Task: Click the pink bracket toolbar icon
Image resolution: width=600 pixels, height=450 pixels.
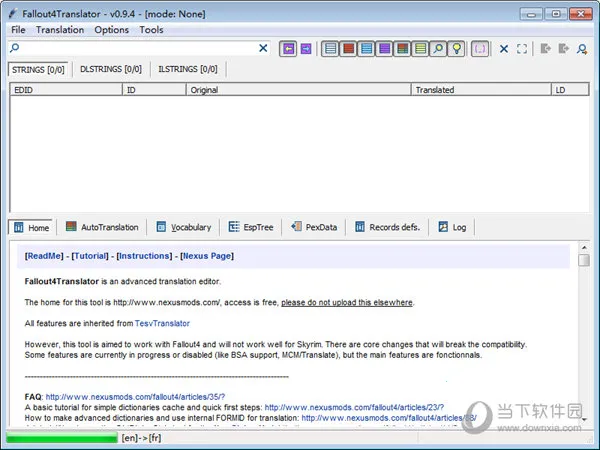Action: [x=481, y=48]
